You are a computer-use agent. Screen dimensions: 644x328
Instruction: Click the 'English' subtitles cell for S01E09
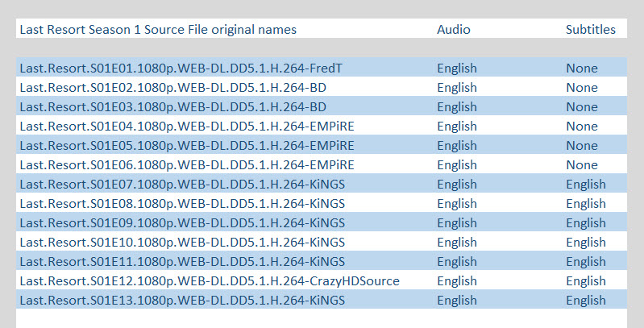586,223
